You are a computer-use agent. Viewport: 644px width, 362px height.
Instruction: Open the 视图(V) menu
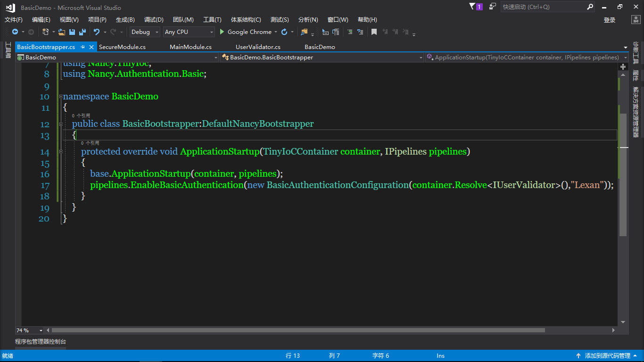coord(69,20)
